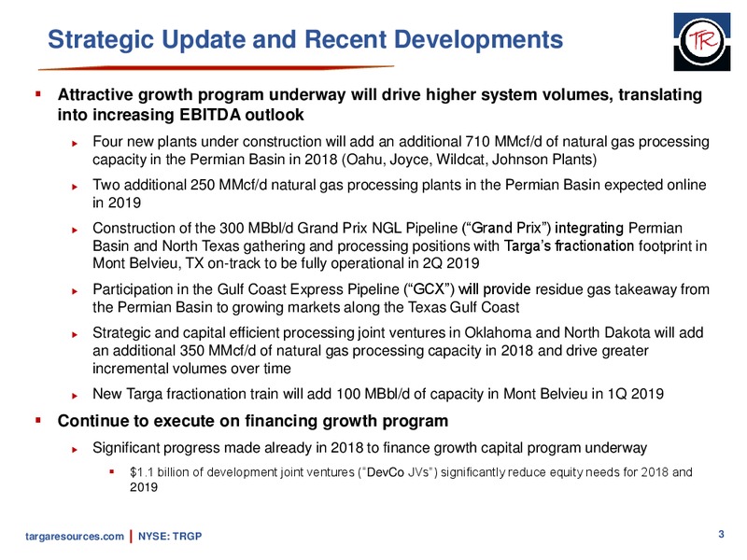Viewport: 747px width, 560px height.
Task: Click the Targa Resources TR logo
Action: [x=701, y=42]
